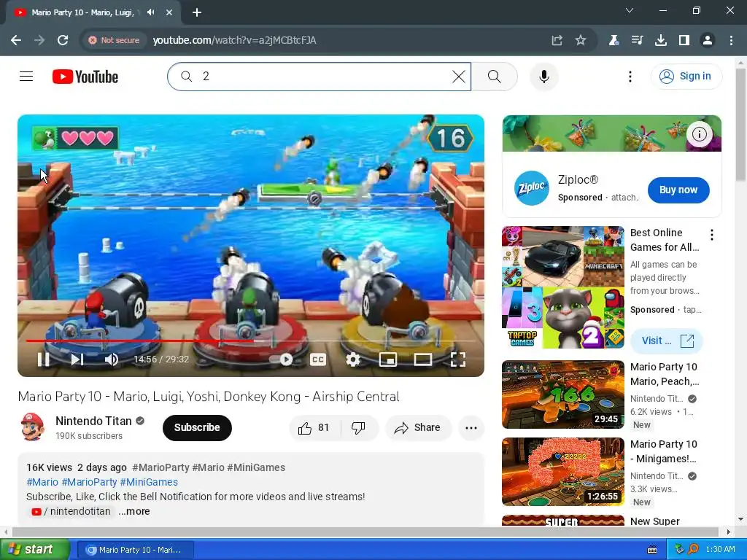Open the YouTube guide hamburger menu

tap(26, 76)
